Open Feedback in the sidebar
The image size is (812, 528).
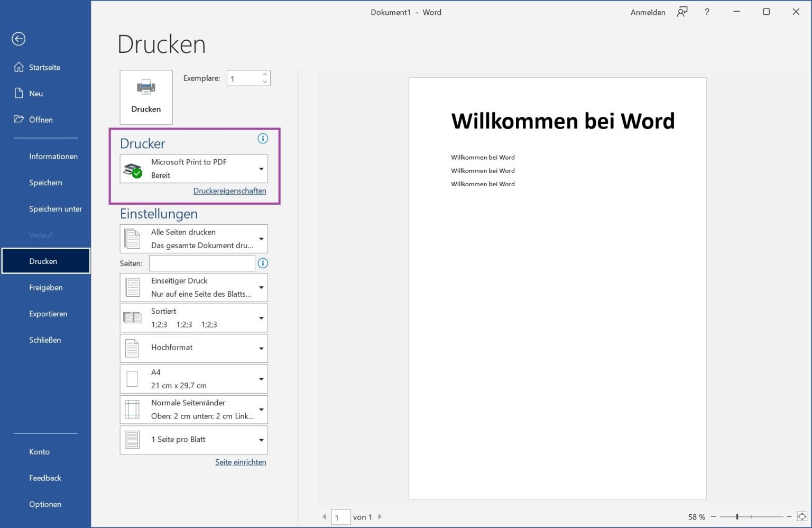45,478
